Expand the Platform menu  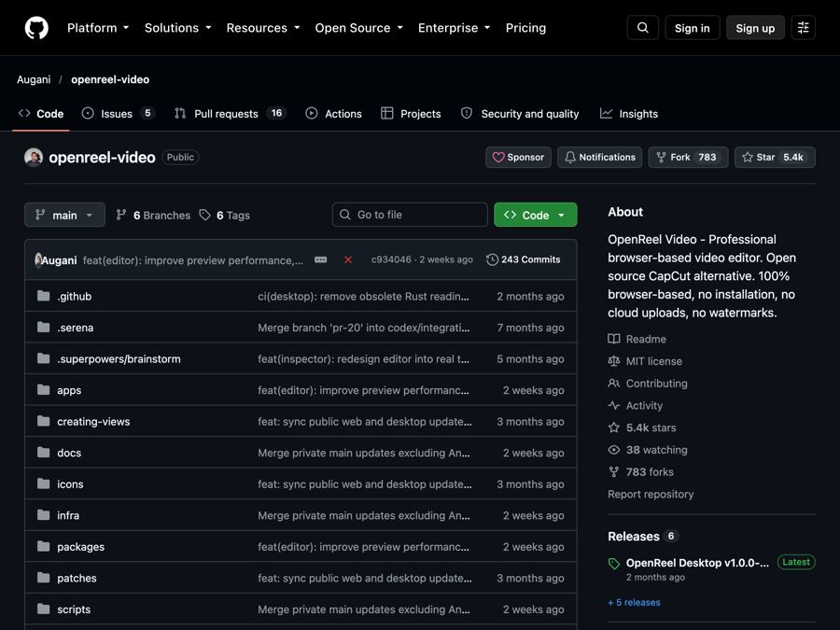[x=97, y=28]
